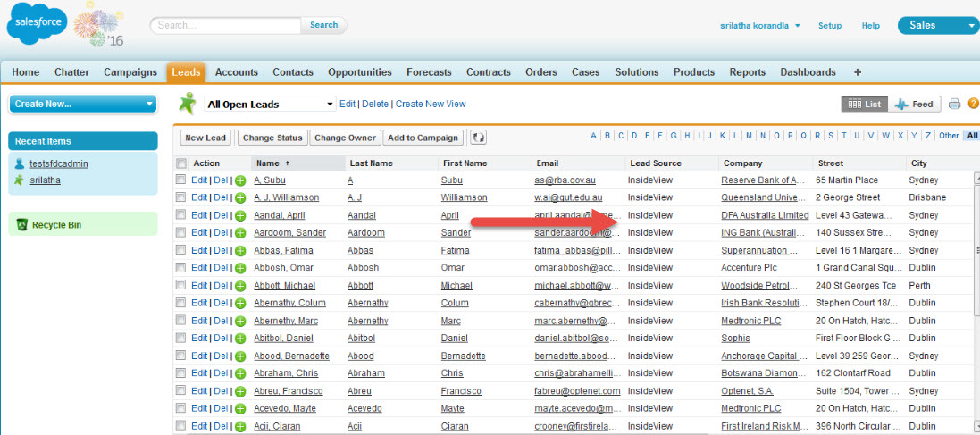The height and width of the screenshot is (435, 980).
Task: Click the green add icon for Abraham, Chris
Action: [240, 373]
